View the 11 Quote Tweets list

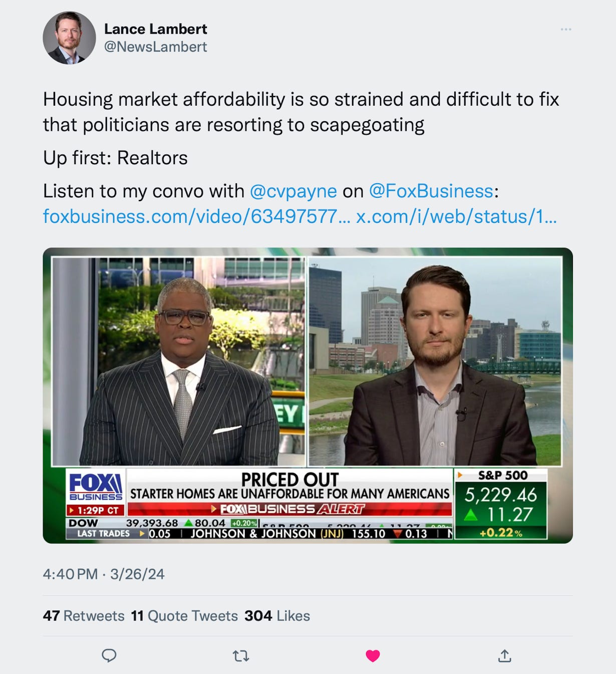(x=184, y=615)
